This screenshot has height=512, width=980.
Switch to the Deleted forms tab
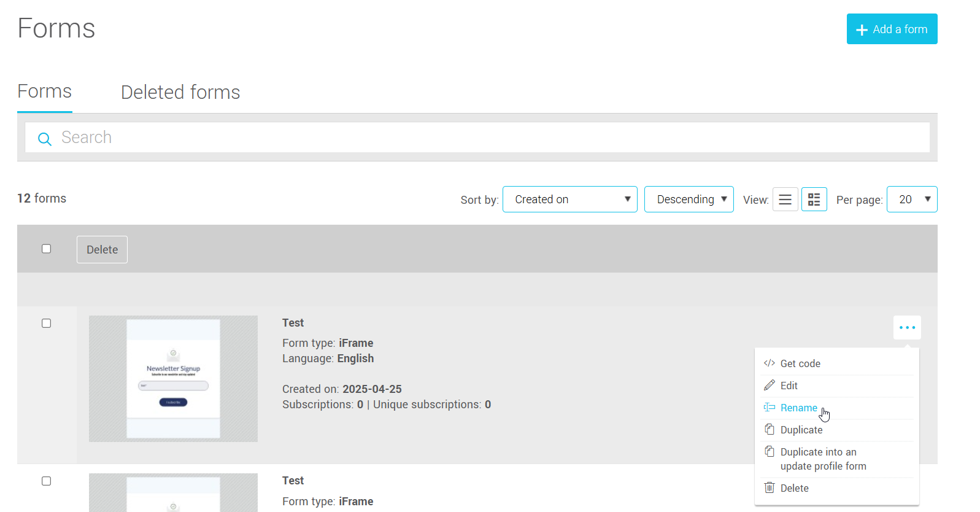click(x=180, y=92)
